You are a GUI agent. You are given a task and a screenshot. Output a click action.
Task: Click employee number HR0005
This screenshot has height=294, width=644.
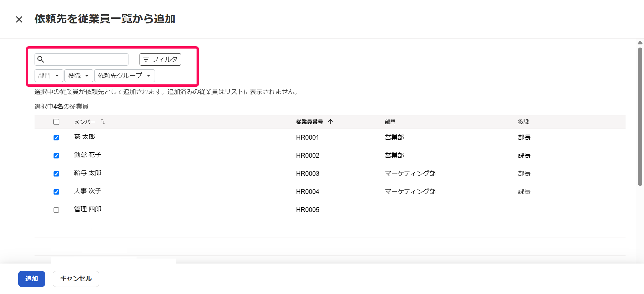(308, 210)
